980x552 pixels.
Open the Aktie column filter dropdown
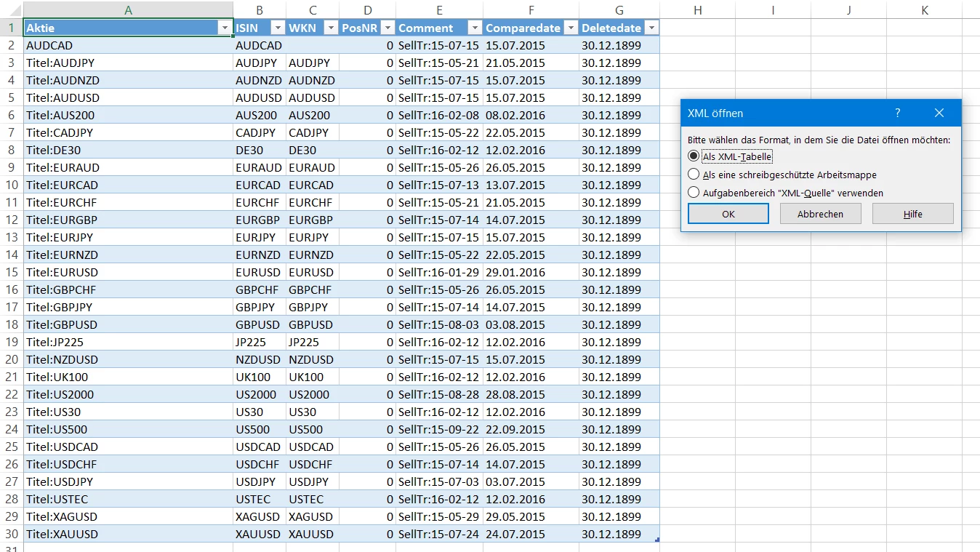pos(224,28)
